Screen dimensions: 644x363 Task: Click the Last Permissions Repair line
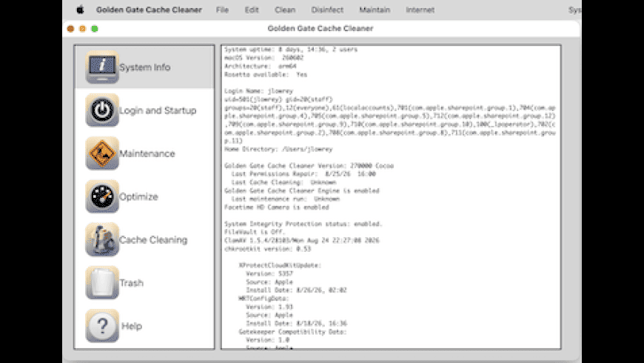pyautogui.click(x=303, y=174)
